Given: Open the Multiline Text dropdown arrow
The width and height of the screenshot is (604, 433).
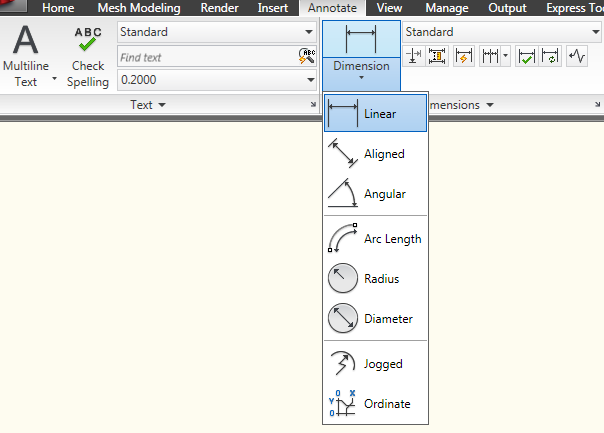Looking at the screenshot, I should (x=54, y=78).
